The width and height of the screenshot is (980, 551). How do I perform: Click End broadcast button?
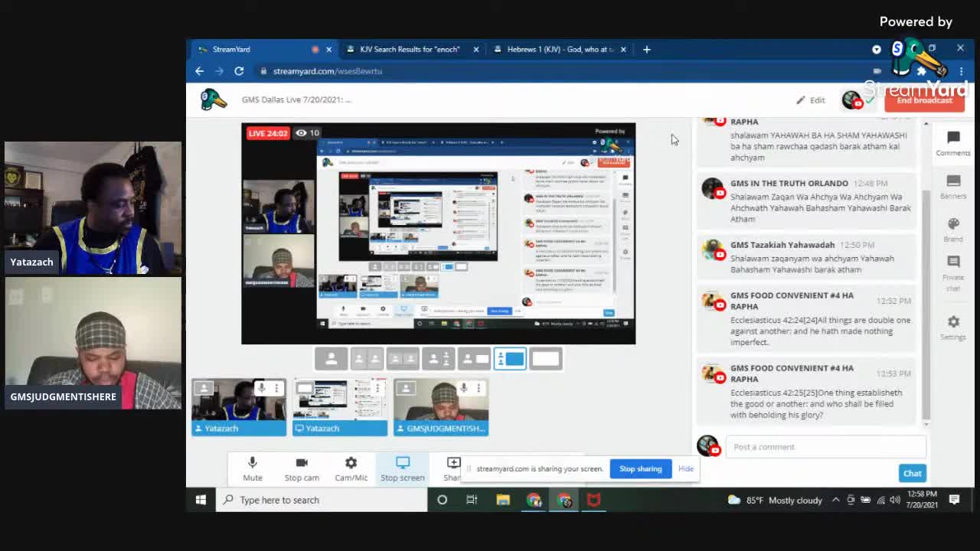tap(924, 100)
